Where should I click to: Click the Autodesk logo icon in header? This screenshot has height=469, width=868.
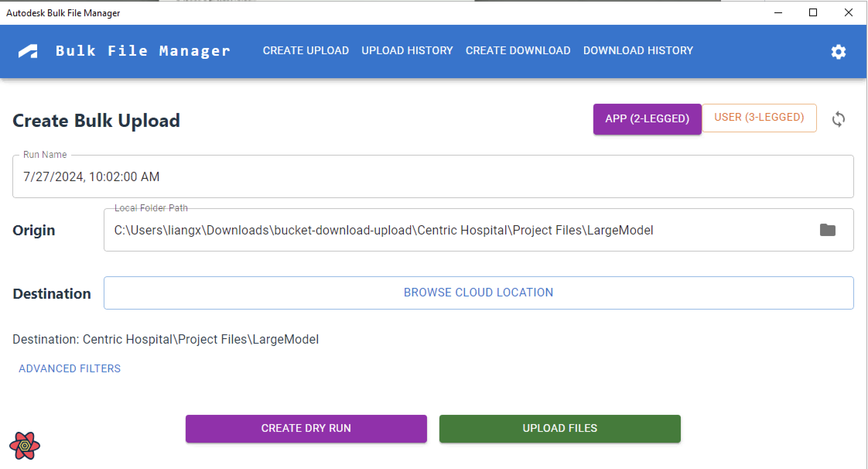(28, 51)
